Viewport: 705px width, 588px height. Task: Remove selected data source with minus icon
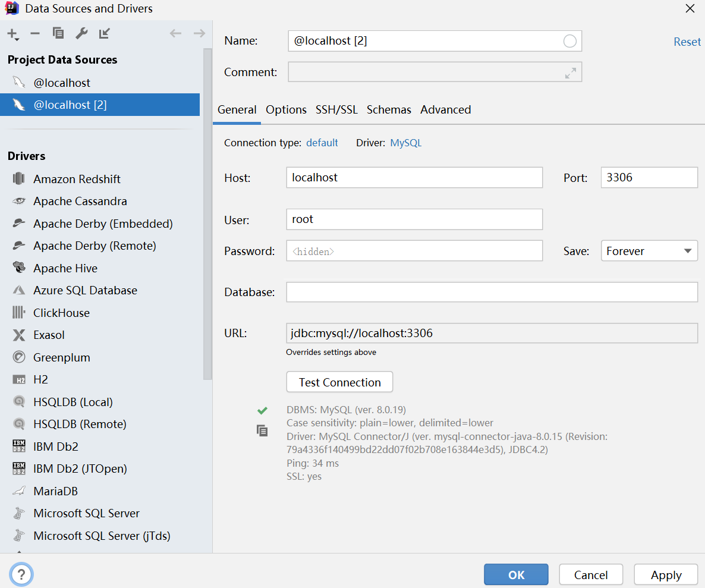pyautogui.click(x=35, y=33)
